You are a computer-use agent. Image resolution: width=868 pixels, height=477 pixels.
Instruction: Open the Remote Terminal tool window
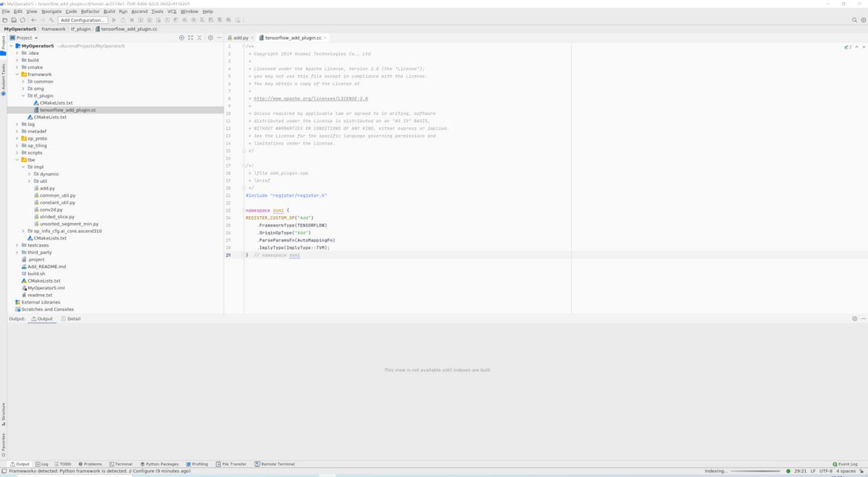pyautogui.click(x=274, y=464)
